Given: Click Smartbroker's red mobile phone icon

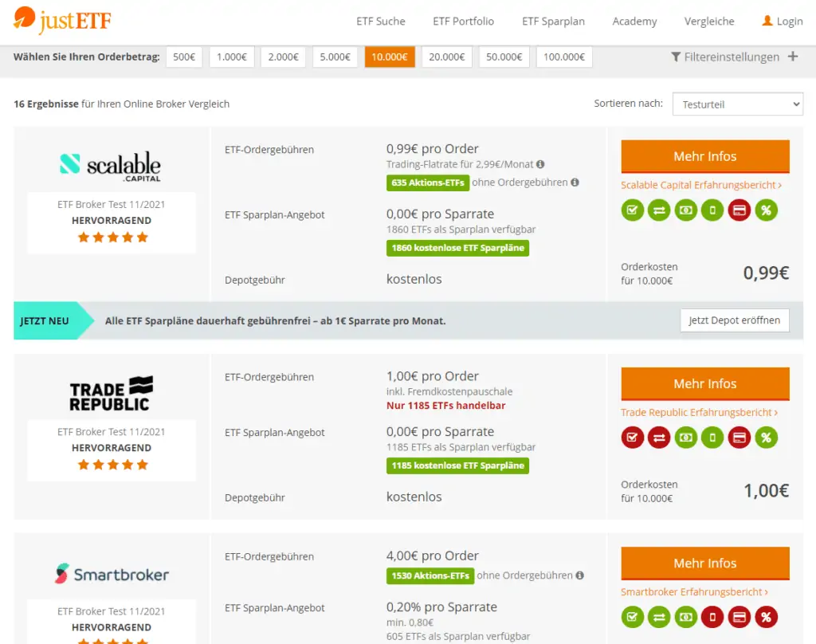Looking at the screenshot, I should [x=712, y=617].
